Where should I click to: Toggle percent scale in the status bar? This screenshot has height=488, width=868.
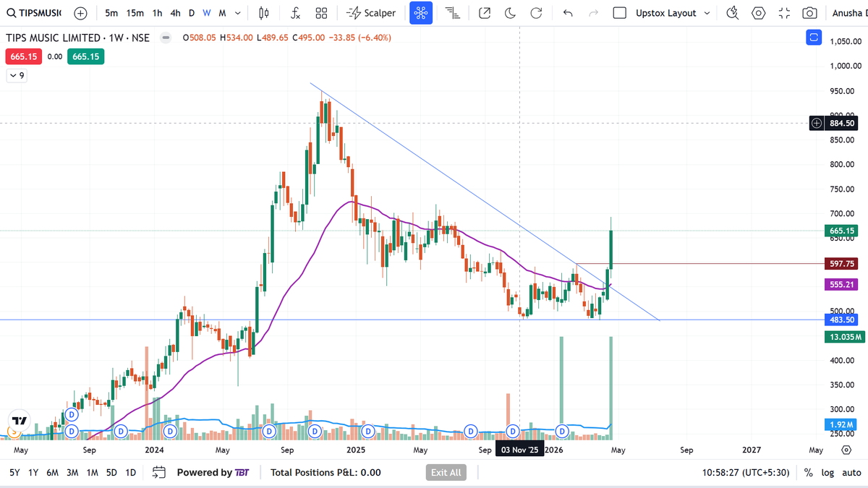[x=808, y=472]
